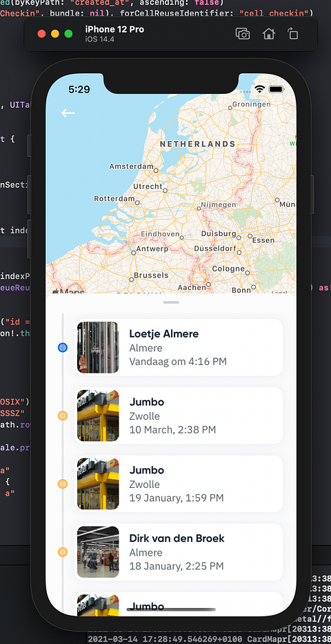Screen dimensions: 331x644
Task: Click the simulator Home button icon
Action: 269,34
